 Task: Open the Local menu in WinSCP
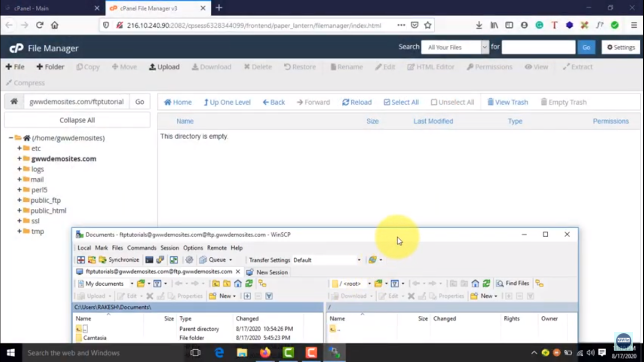pyautogui.click(x=84, y=247)
